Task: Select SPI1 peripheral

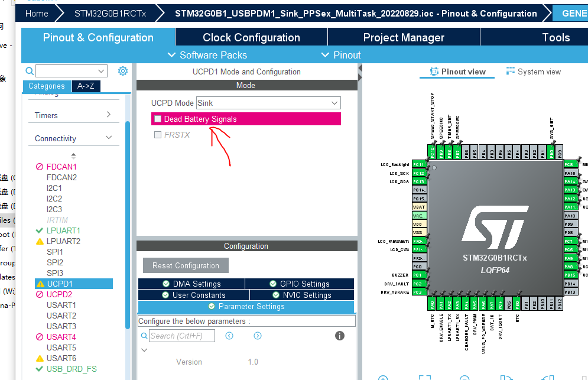Action: 55,252
